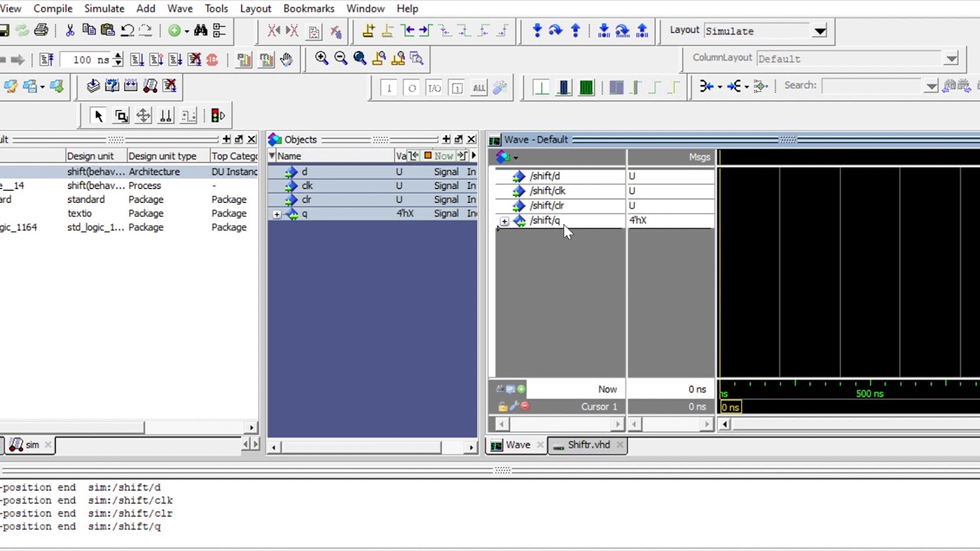Click the Print toolbar icon

pos(41,31)
